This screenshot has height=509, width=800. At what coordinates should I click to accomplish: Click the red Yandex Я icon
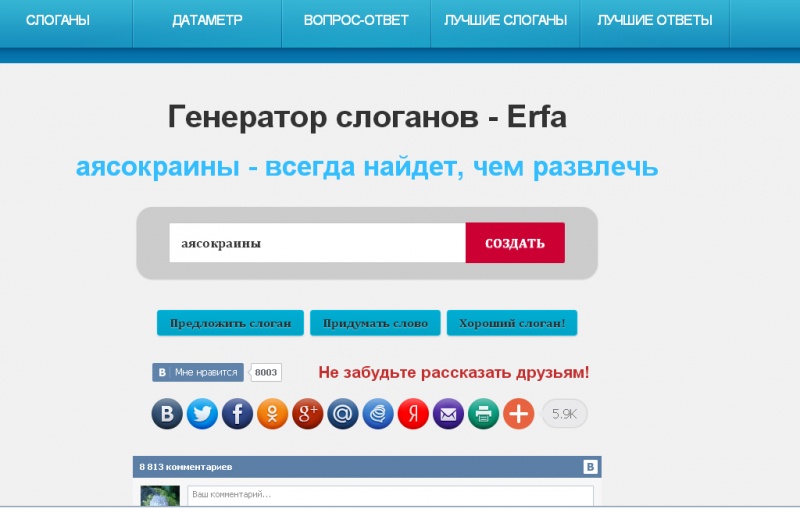point(413,414)
